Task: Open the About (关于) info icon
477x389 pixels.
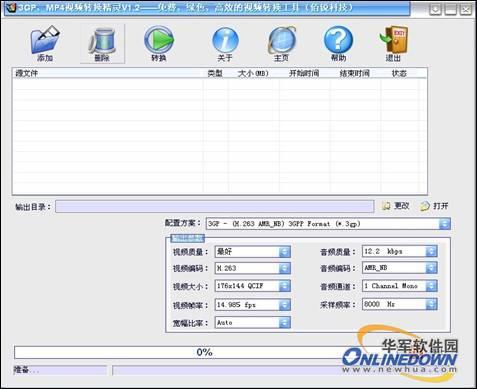Action: click(x=225, y=40)
